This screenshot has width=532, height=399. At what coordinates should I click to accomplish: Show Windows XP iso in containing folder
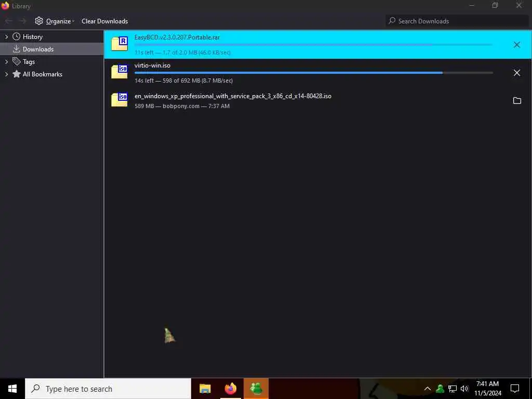click(x=517, y=100)
